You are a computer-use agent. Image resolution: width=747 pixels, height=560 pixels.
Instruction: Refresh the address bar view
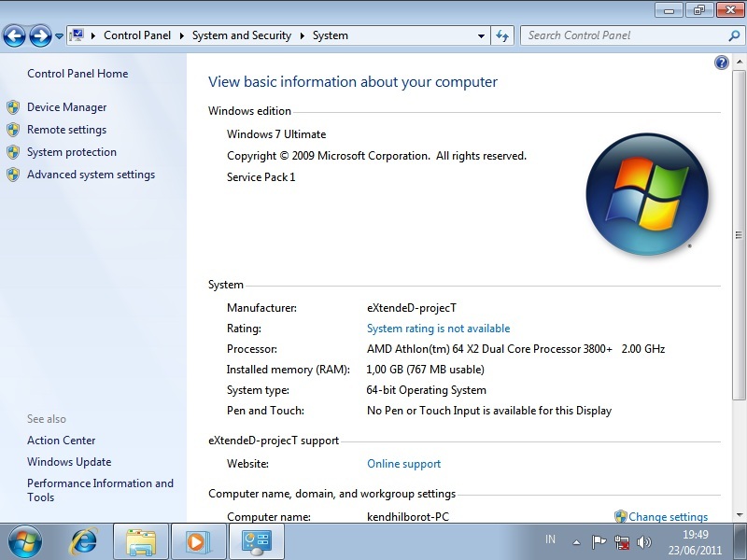point(502,35)
